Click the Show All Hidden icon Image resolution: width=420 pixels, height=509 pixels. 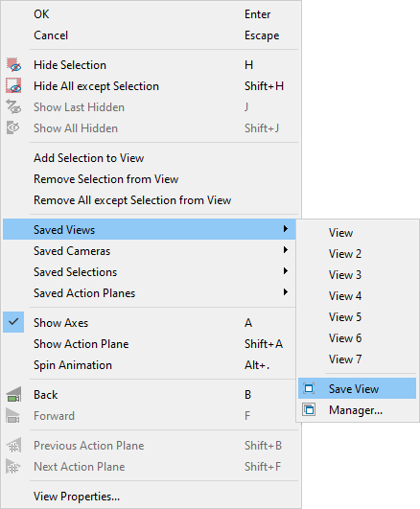[13, 127]
